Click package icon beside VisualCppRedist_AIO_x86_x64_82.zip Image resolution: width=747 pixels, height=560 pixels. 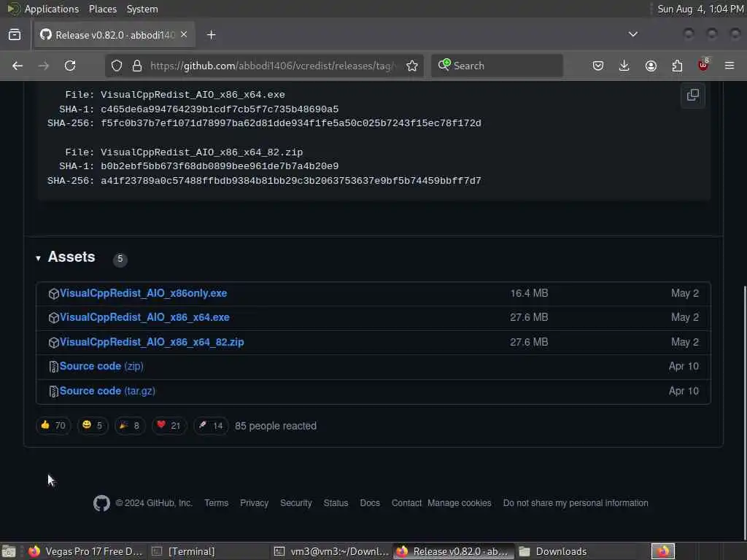coord(53,343)
